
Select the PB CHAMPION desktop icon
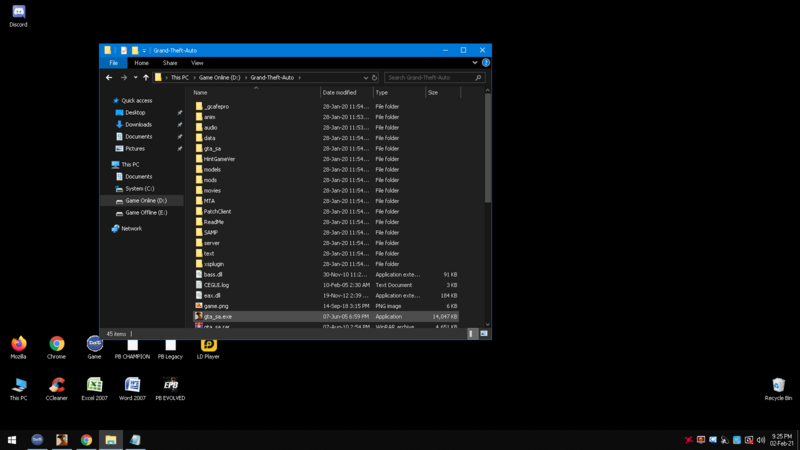(132, 349)
